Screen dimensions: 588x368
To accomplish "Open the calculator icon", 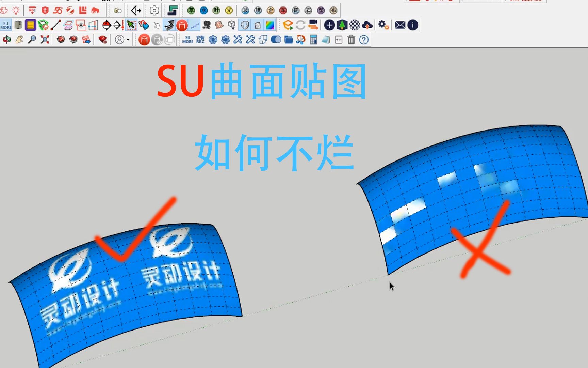I will [313, 40].
